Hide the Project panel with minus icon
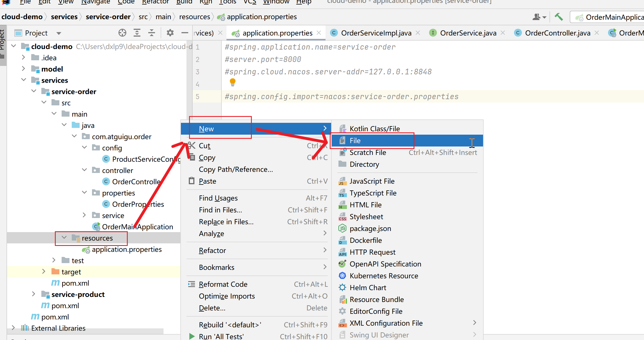 pyautogui.click(x=185, y=33)
